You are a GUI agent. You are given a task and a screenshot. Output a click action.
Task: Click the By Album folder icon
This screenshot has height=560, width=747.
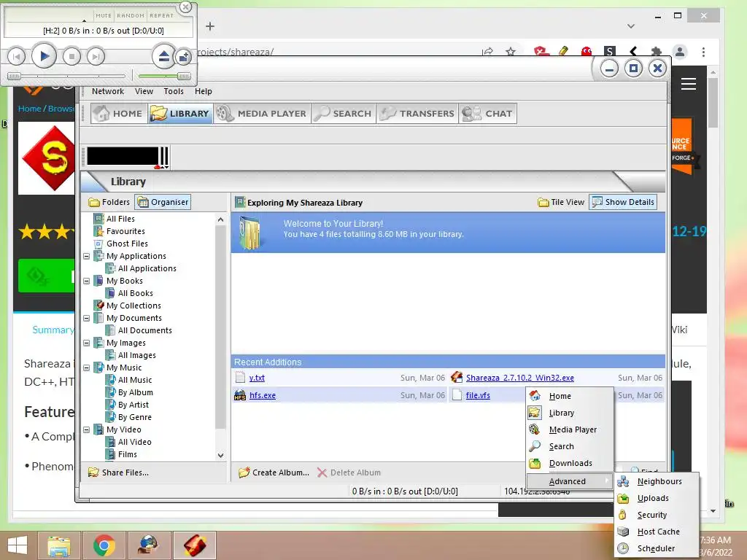[110, 392]
